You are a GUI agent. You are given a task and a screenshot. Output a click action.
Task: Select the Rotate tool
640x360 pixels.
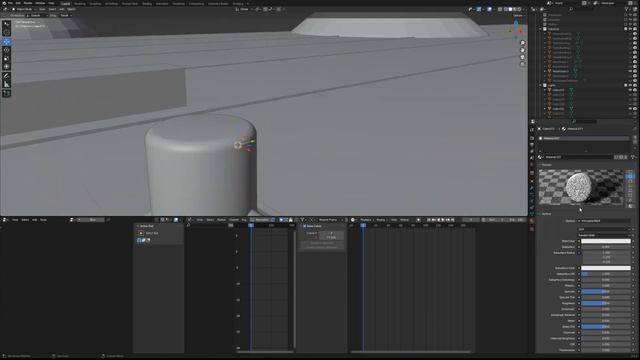[7, 50]
